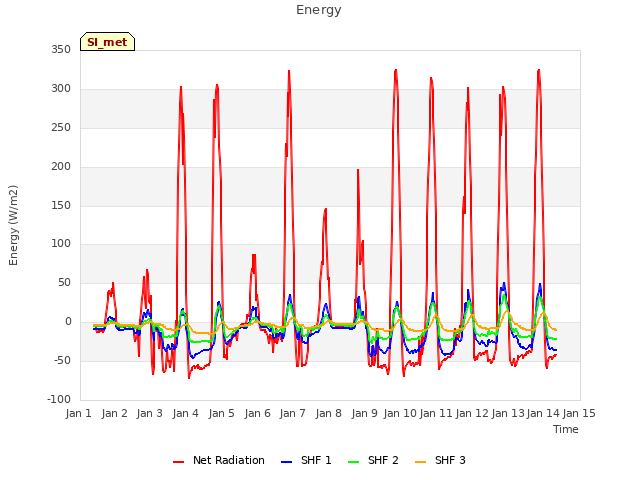The width and height of the screenshot is (640, 480).
Task: Click the 250 y-axis tick label
Action: click(x=61, y=127)
